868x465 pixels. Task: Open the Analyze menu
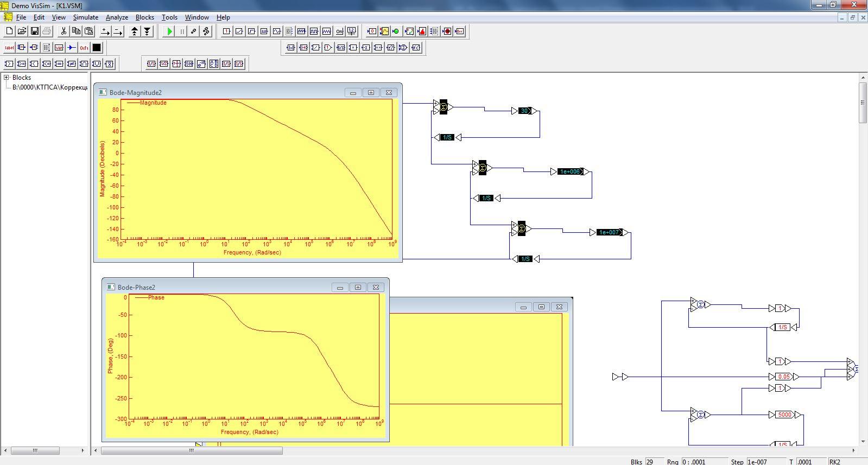pyautogui.click(x=117, y=17)
